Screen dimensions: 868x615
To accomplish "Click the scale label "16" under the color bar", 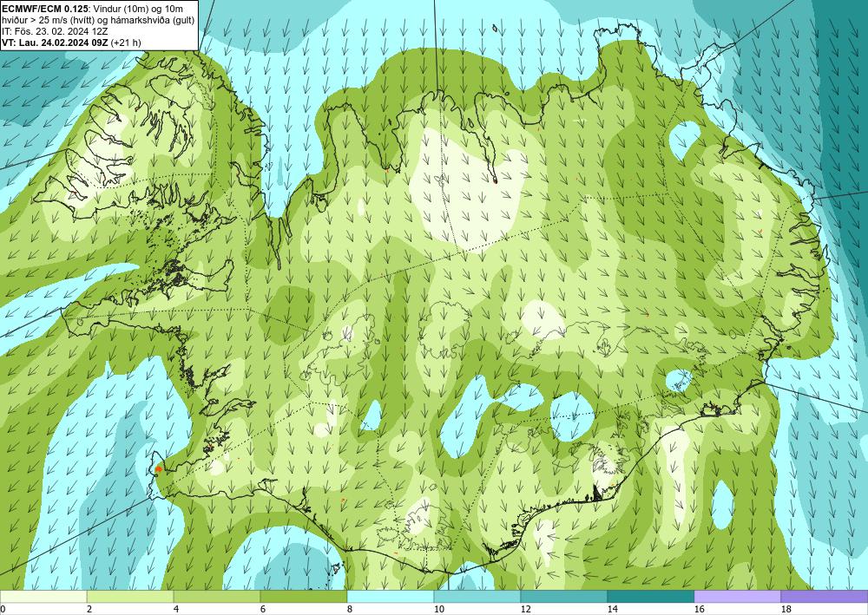I will [699, 610].
